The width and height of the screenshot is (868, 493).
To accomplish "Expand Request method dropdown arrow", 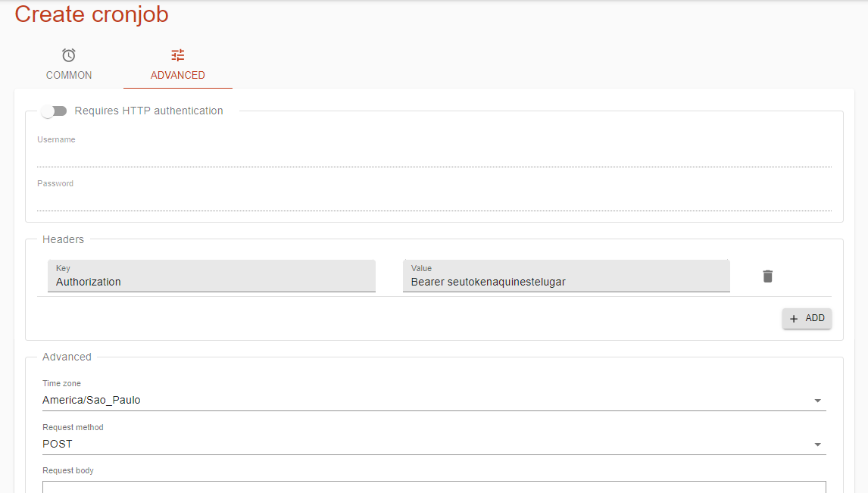I will click(x=817, y=445).
